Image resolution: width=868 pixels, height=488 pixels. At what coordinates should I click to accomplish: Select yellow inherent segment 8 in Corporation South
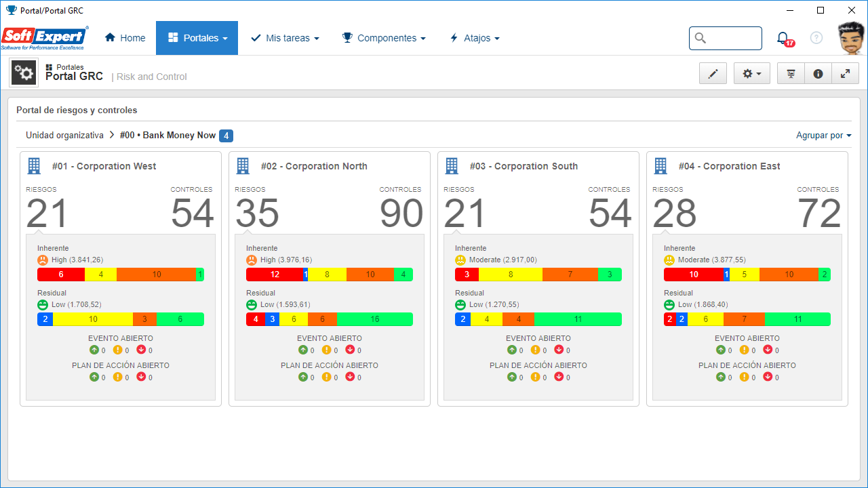tap(511, 274)
